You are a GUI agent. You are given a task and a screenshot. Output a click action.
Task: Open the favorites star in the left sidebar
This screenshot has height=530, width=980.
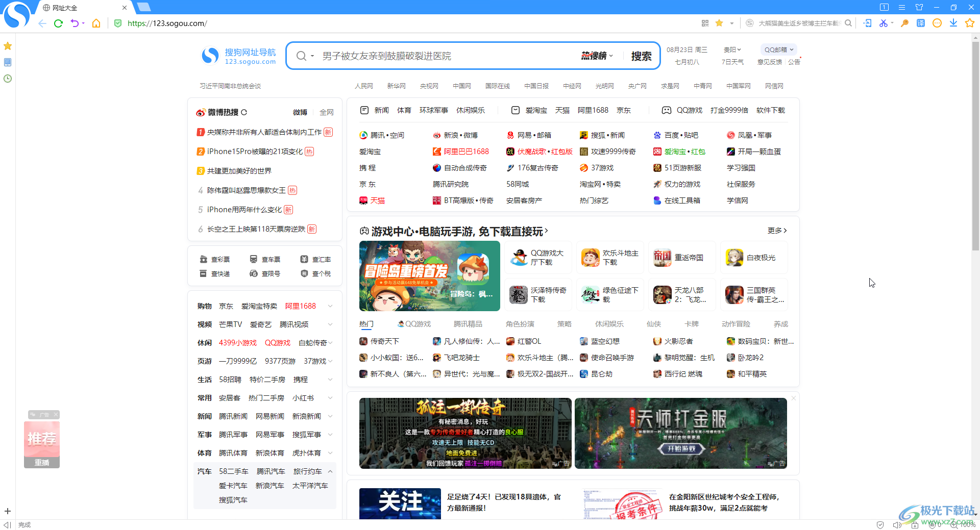(8, 46)
